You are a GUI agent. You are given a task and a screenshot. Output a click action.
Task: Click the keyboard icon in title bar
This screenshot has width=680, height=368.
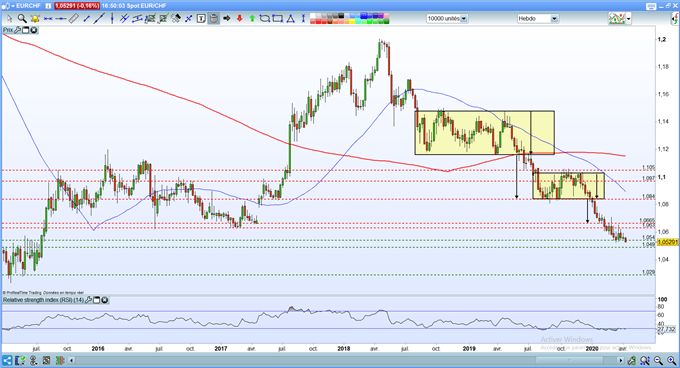coord(651,7)
